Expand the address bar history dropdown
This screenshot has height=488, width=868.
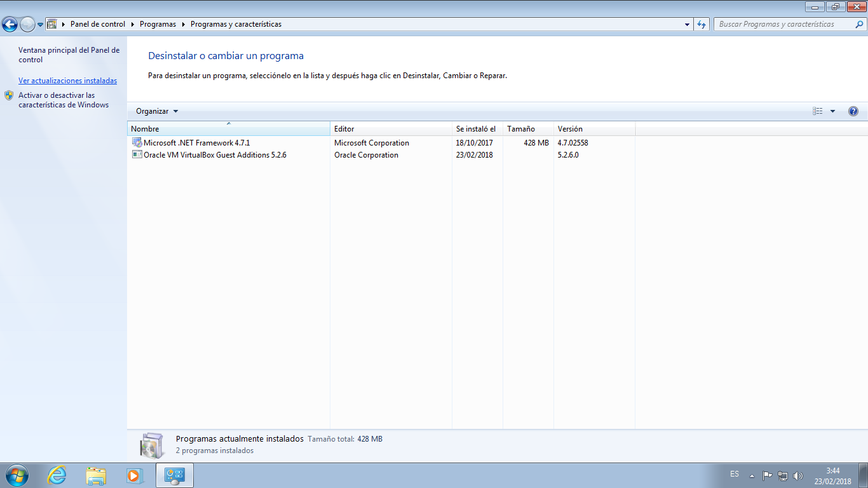[688, 24]
